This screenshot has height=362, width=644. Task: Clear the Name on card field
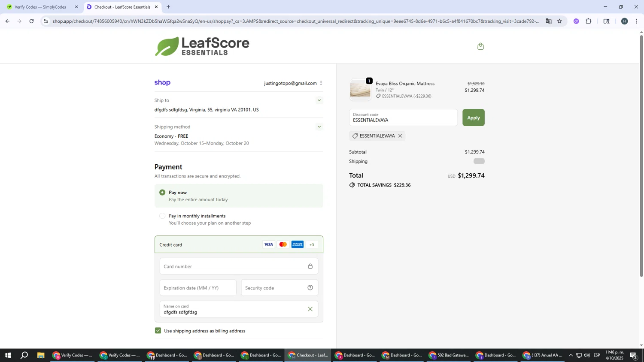point(310,309)
